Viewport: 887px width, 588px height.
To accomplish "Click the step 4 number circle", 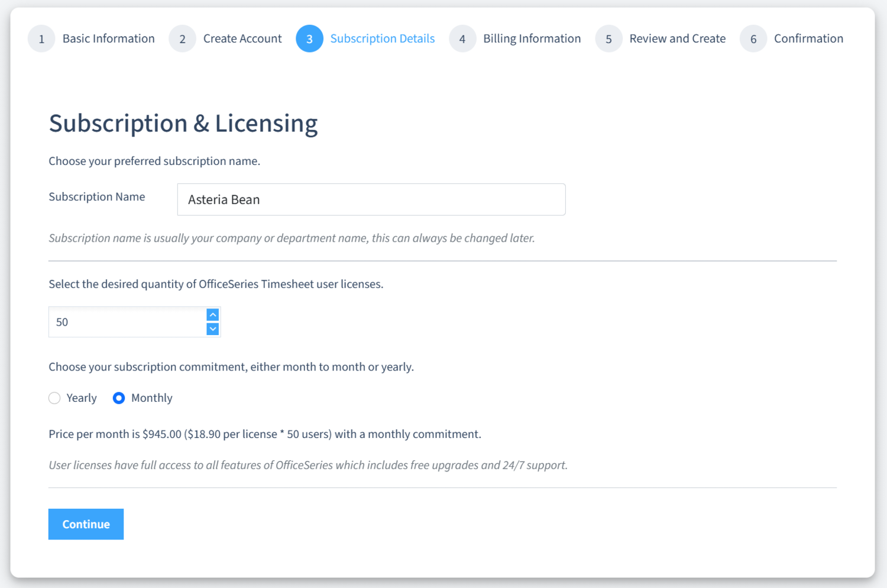I will 462,39.
